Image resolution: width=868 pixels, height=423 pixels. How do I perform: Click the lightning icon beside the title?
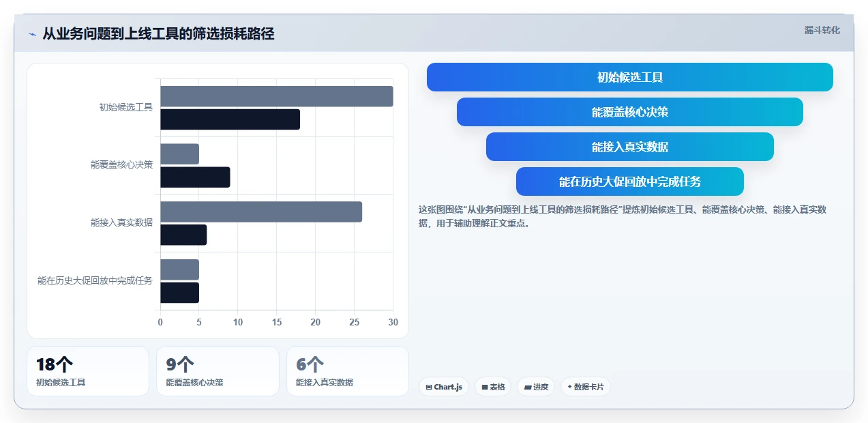pyautogui.click(x=32, y=34)
